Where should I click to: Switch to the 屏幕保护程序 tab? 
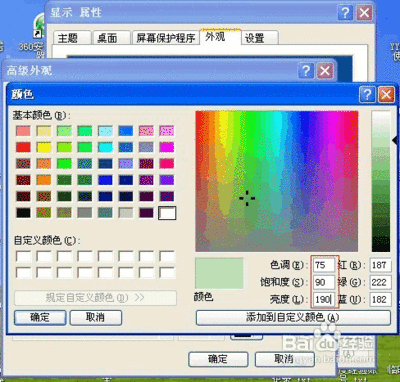click(166, 38)
